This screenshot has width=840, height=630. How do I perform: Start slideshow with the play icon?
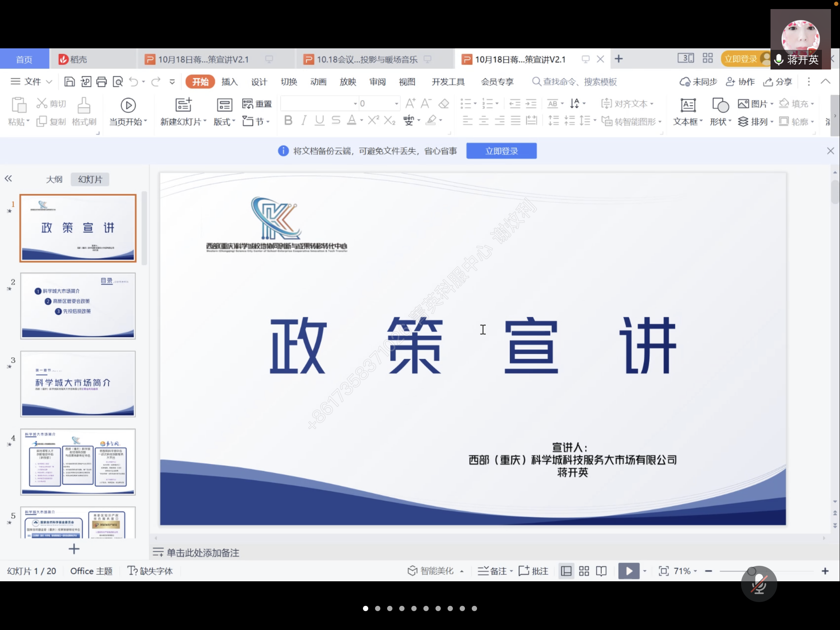(x=628, y=570)
